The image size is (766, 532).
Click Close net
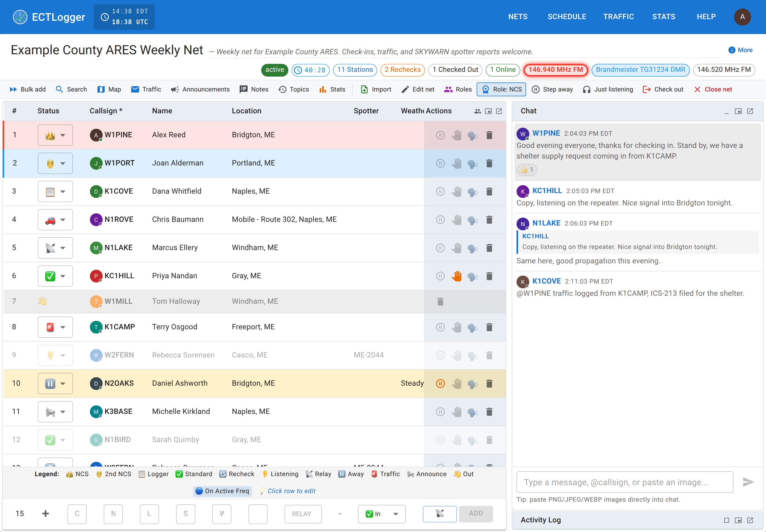(x=713, y=89)
